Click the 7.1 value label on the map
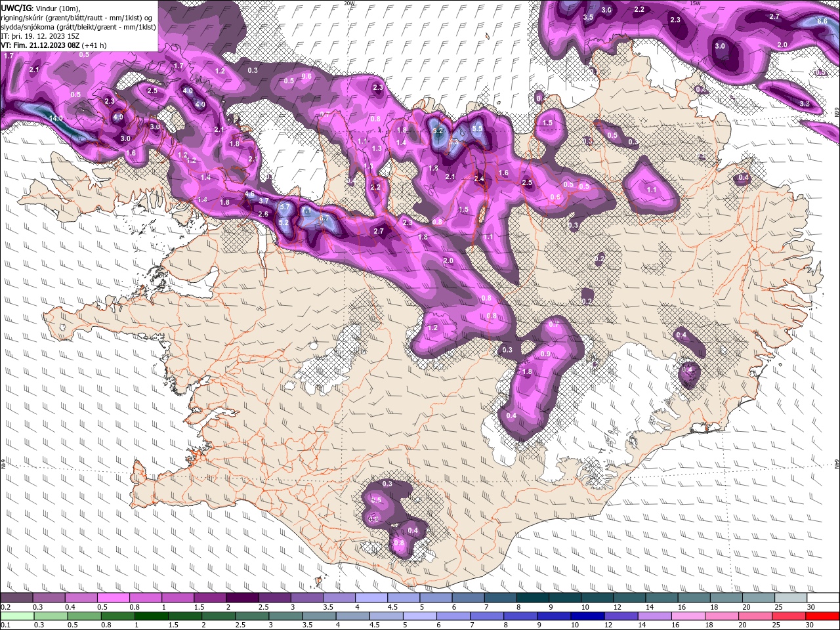The width and height of the screenshot is (840, 630). point(306,211)
